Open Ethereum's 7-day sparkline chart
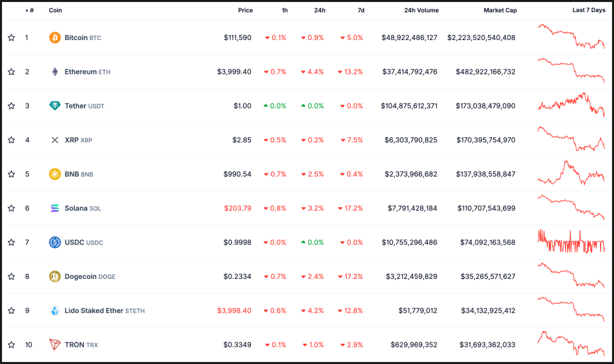This screenshot has width=614, height=364. pos(571,71)
